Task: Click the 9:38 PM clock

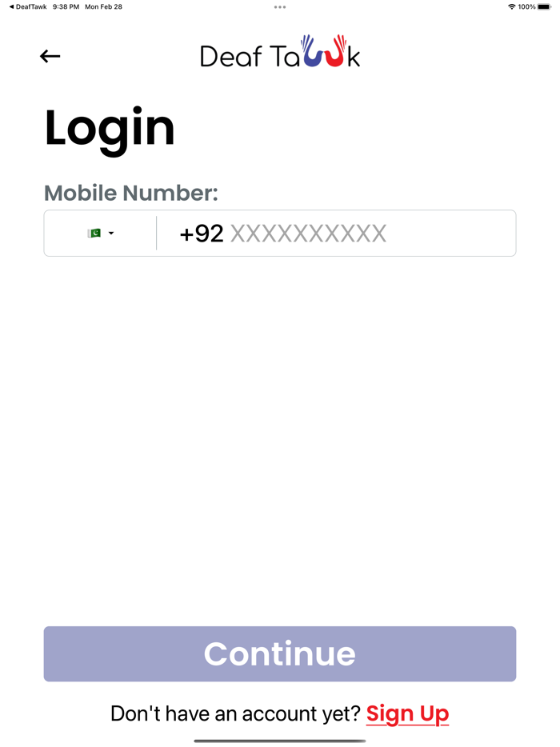Action: (66, 6)
